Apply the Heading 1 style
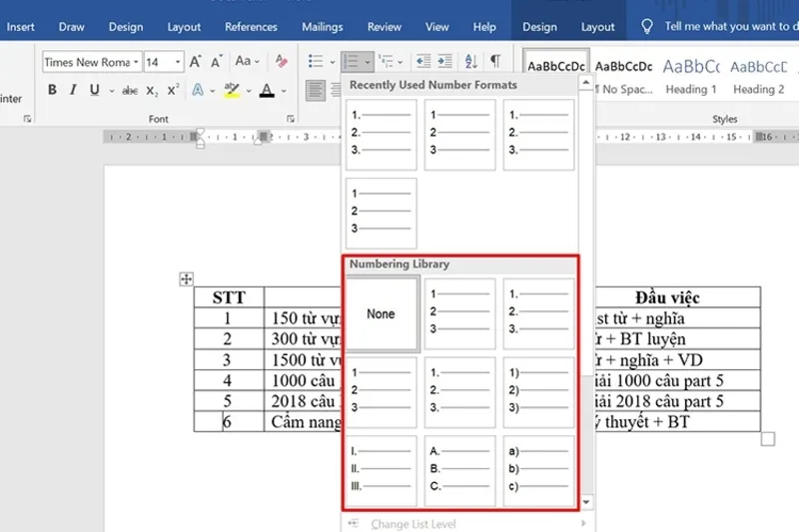 tap(691, 75)
